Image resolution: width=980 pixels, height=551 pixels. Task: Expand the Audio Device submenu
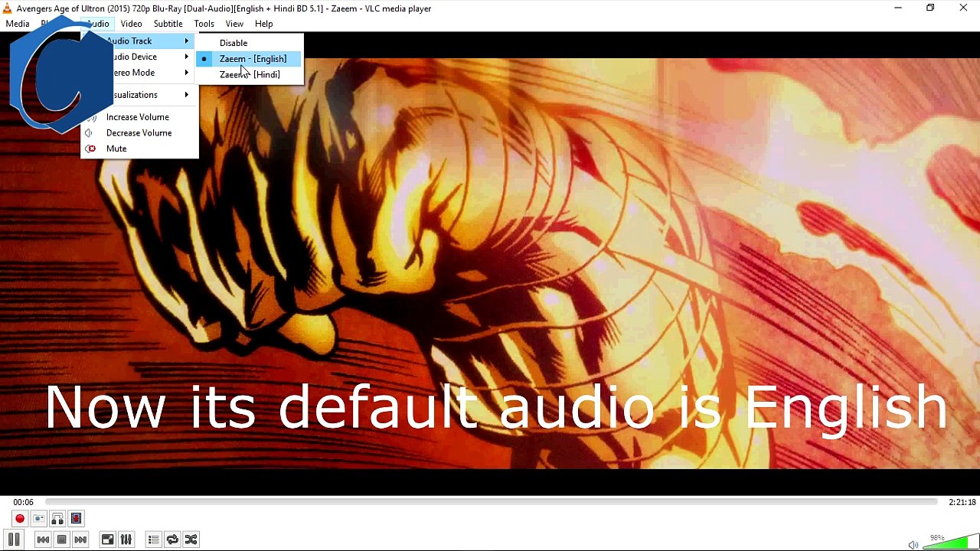(x=139, y=57)
